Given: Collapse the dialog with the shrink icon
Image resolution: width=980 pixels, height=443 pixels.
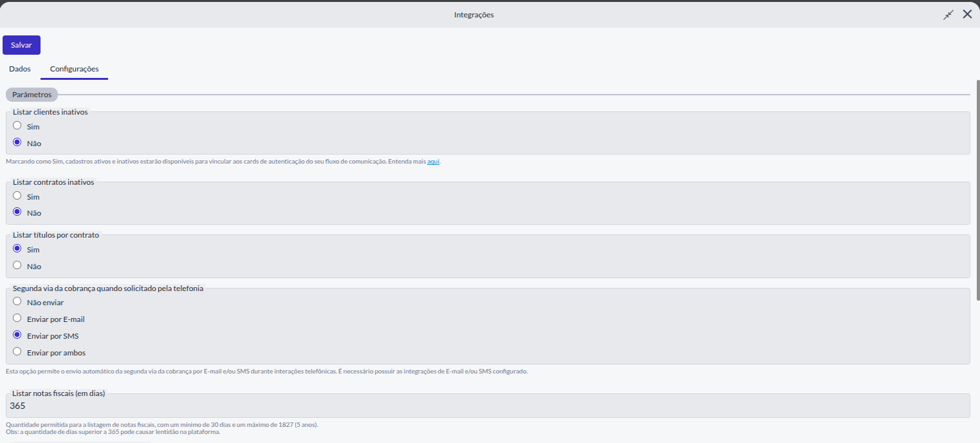Looking at the screenshot, I should 948,14.
